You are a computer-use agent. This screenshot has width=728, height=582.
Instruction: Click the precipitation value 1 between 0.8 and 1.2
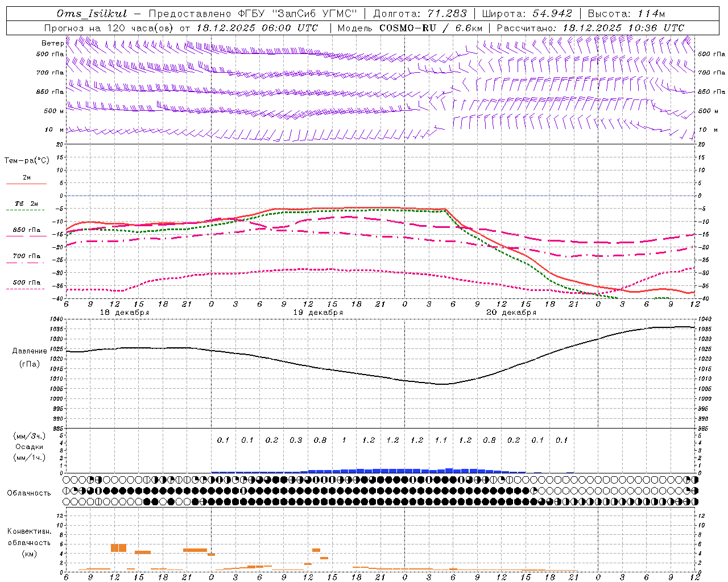(x=344, y=440)
